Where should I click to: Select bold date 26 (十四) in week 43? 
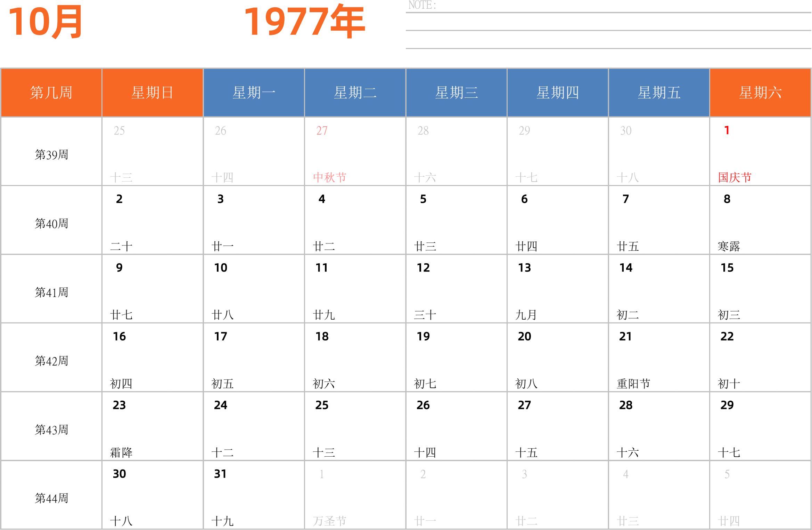coord(423,405)
